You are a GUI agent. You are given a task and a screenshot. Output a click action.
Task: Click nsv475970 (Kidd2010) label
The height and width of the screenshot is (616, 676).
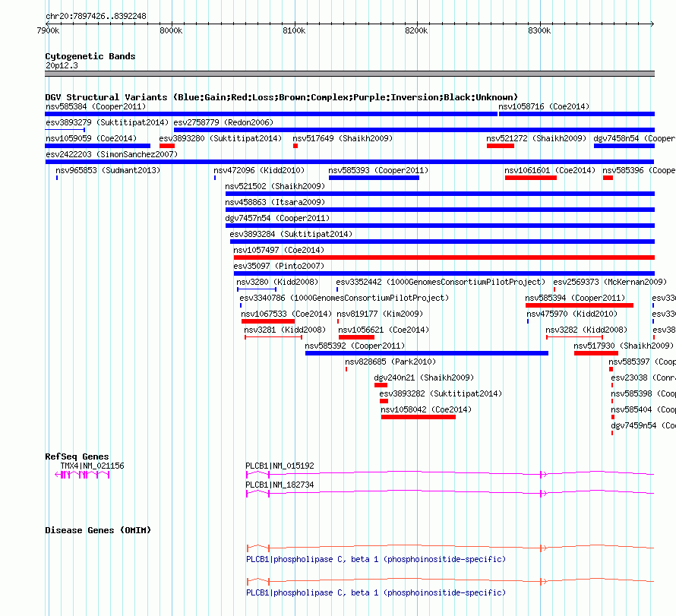572,314
